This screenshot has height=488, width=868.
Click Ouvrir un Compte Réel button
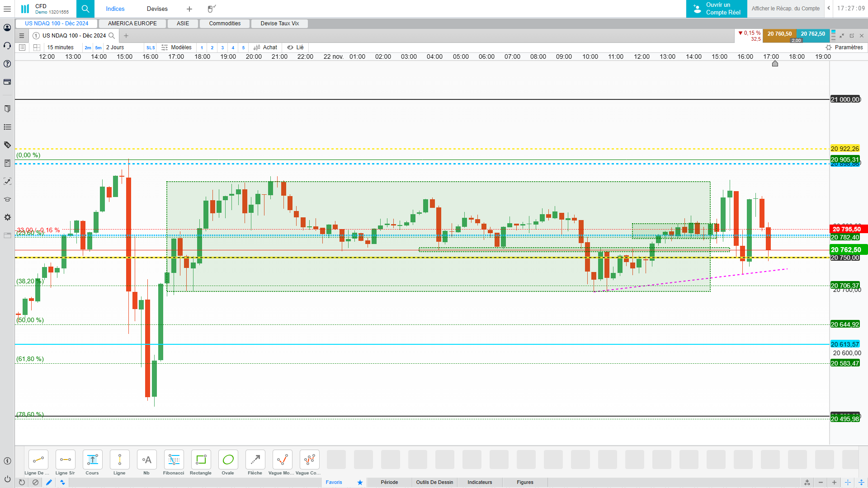point(717,9)
